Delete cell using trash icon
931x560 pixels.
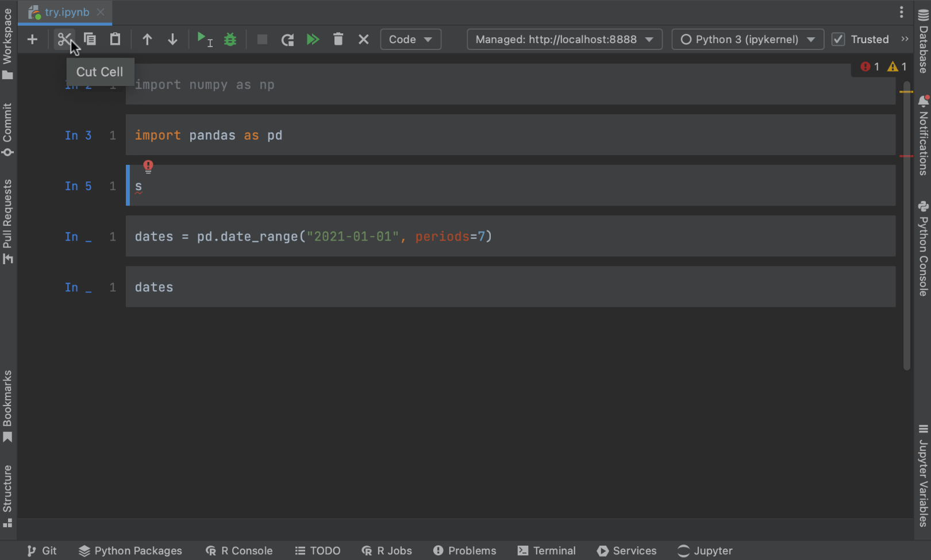[338, 40]
